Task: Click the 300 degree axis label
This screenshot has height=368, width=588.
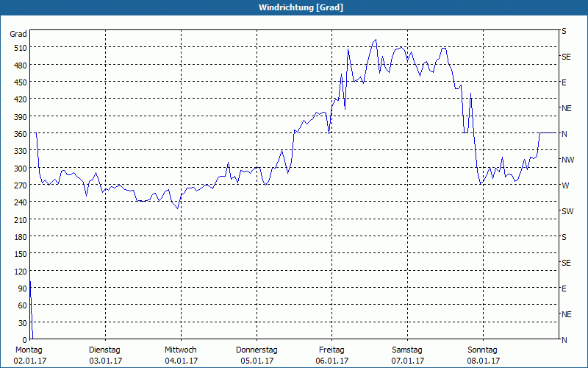Action: (21, 169)
